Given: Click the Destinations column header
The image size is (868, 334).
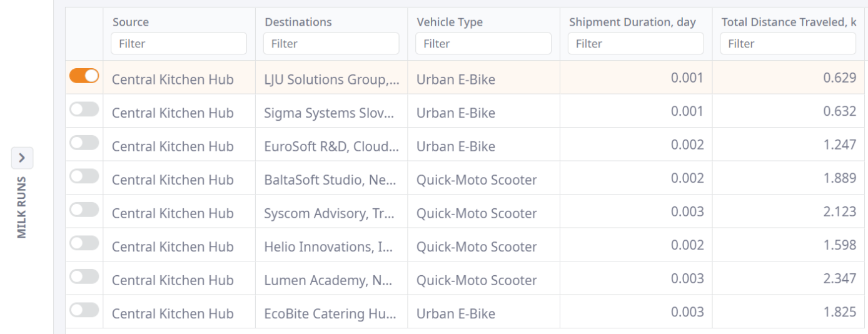Looking at the screenshot, I should [x=298, y=23].
